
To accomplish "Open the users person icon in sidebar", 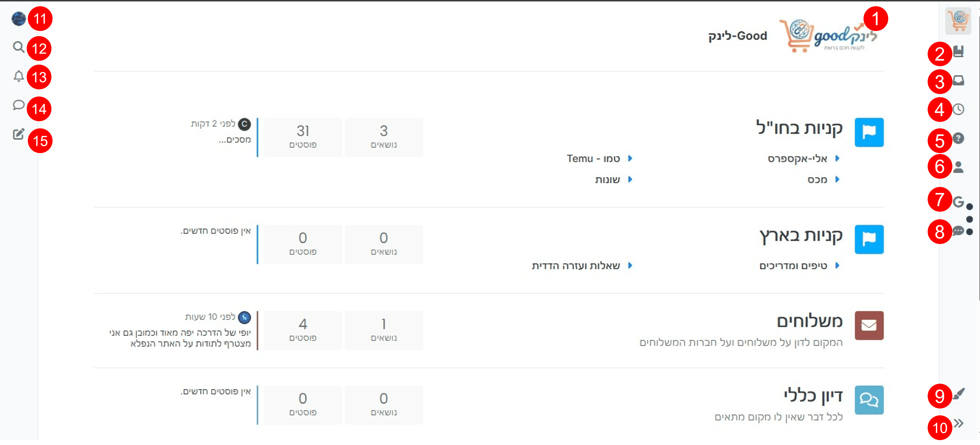I will click(958, 167).
